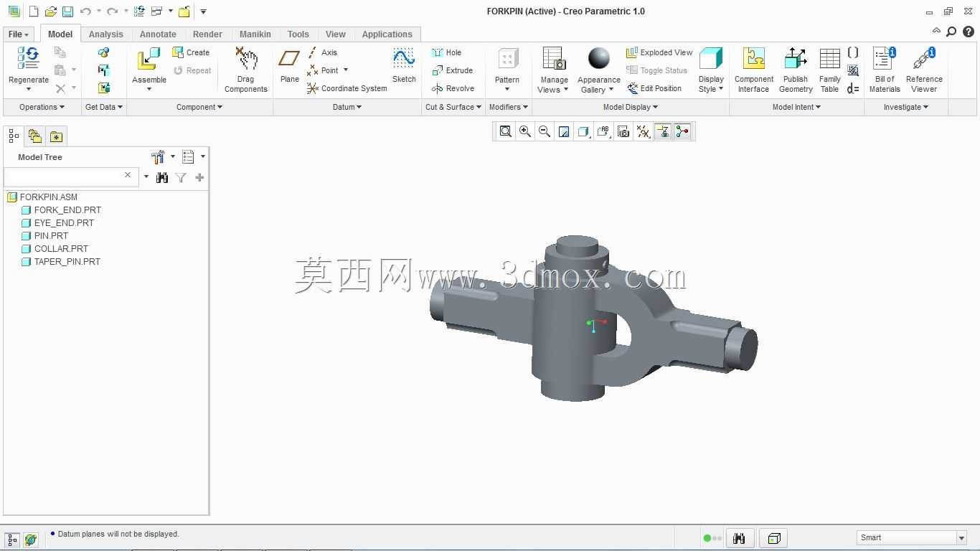Screen dimensions: 980x551
Task: Click the Open file icon
Action: coord(50,11)
